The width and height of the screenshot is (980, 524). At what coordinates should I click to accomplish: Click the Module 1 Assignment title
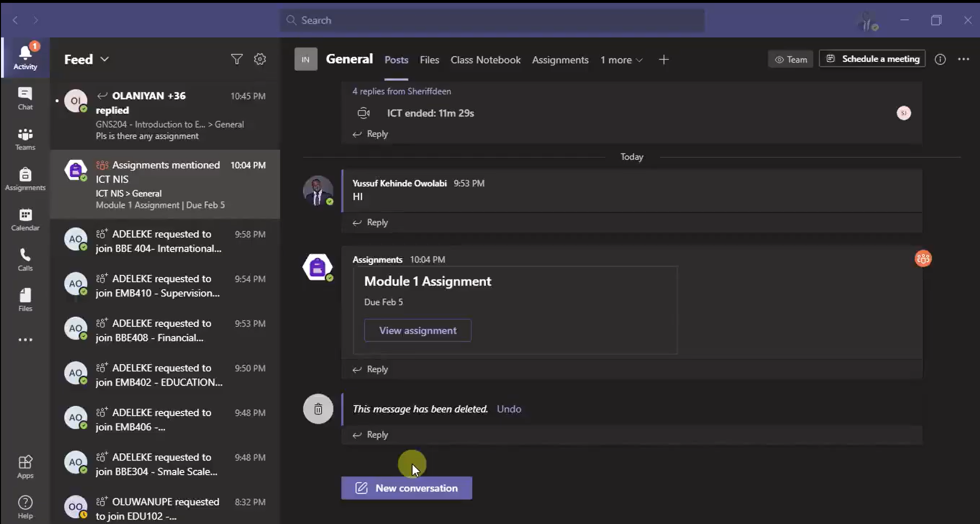tap(427, 281)
